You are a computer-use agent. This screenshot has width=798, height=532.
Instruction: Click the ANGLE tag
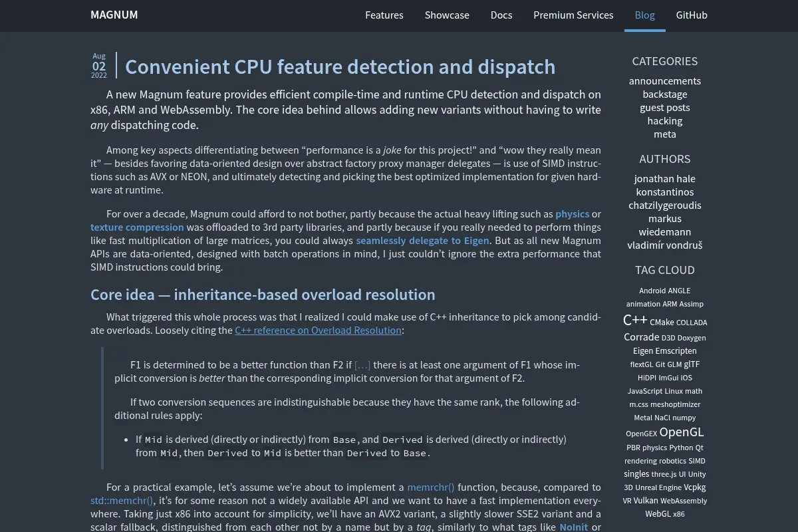pos(679,291)
